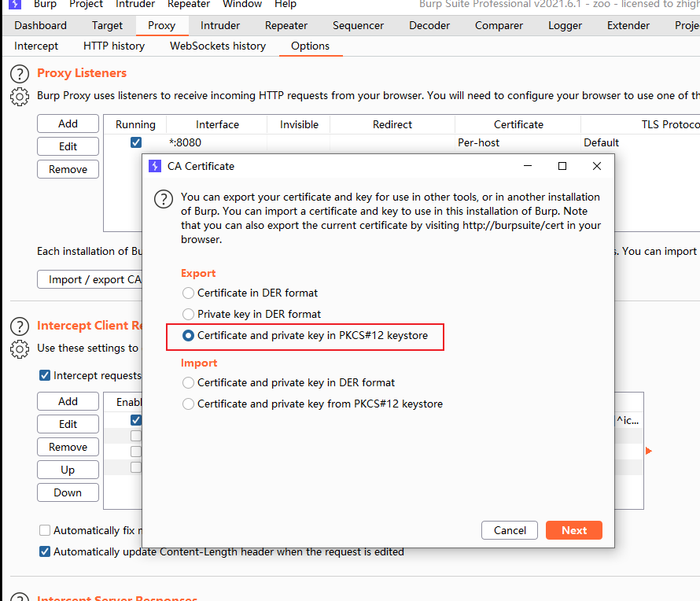Click Import / export CA certificate button
Screen dimensions: 700x601
(90, 279)
